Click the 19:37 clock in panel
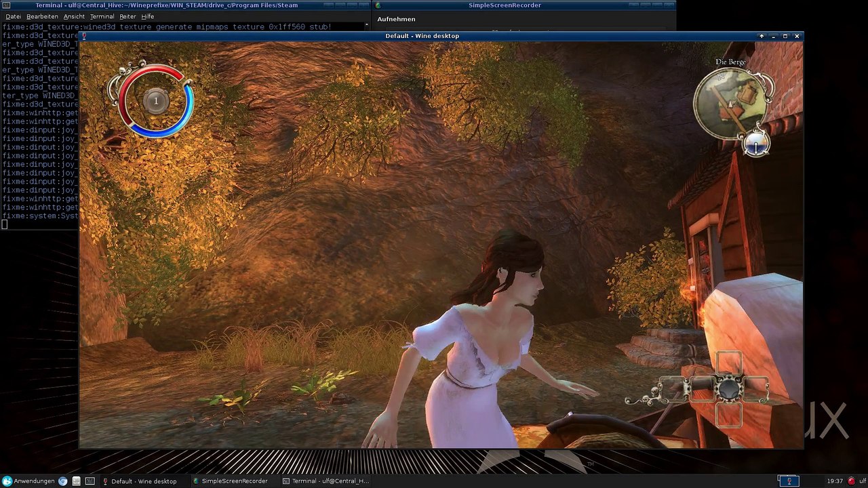The image size is (868, 488). (835, 481)
